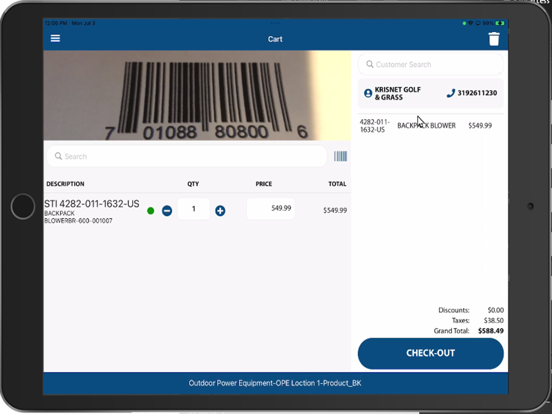Click the Customer Search field
This screenshot has width=552, height=414.
pos(431,64)
